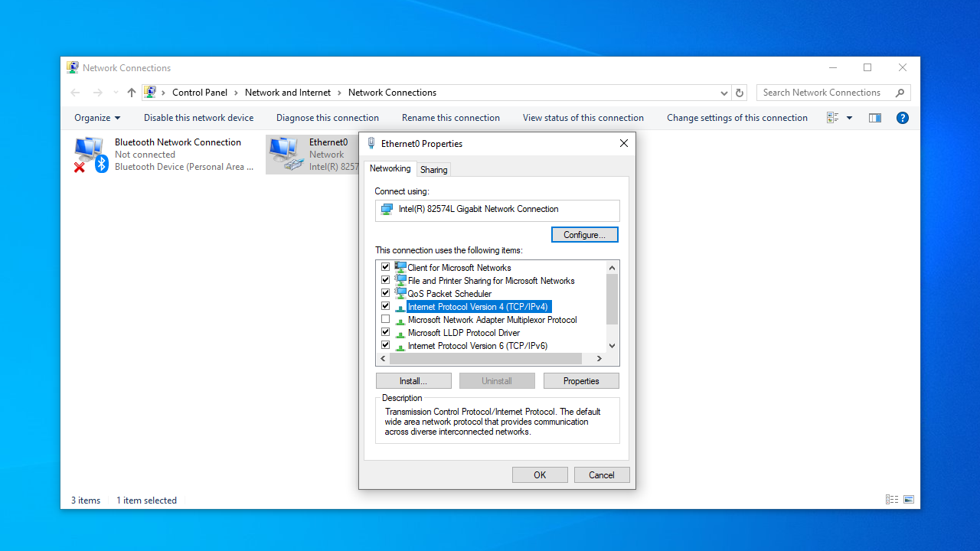Open the change view options dropdown arrow
This screenshot has width=980, height=551.
849,118
